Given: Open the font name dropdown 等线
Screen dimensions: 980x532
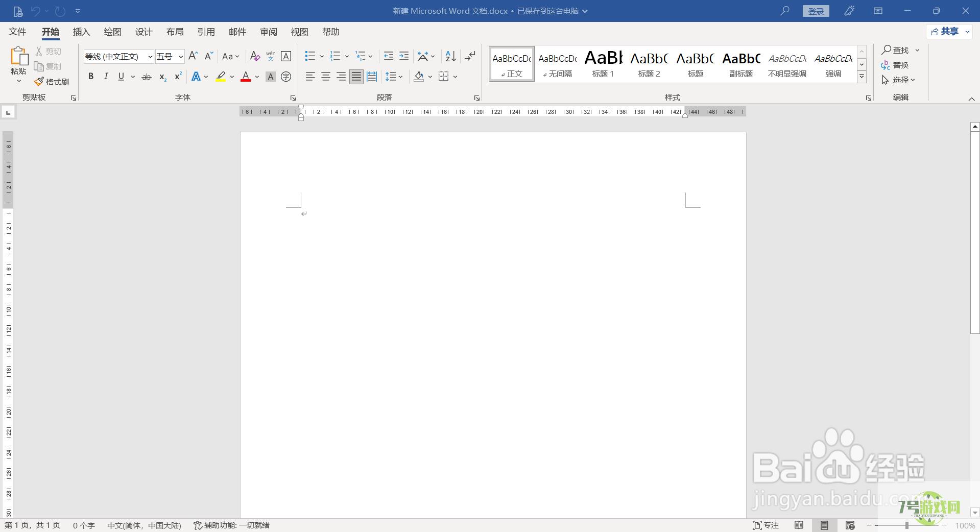Looking at the screenshot, I should pyautogui.click(x=150, y=57).
